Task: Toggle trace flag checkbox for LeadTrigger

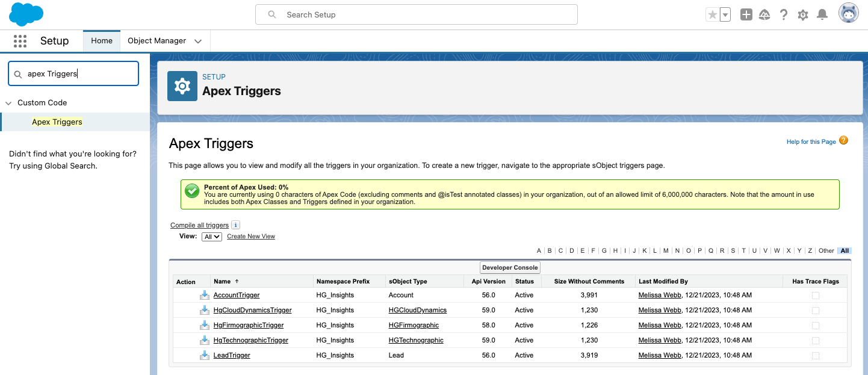Action: click(x=815, y=355)
